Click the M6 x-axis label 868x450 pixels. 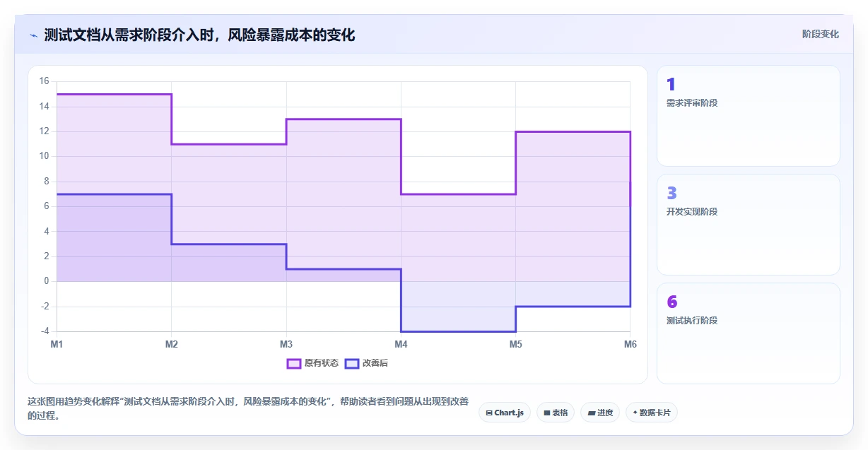pyautogui.click(x=630, y=344)
